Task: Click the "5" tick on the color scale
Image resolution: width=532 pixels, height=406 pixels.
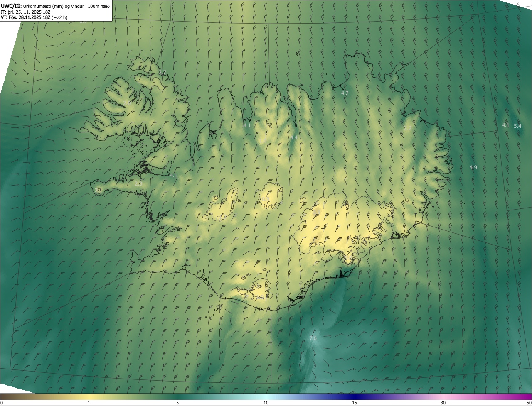Action: [x=177, y=403]
